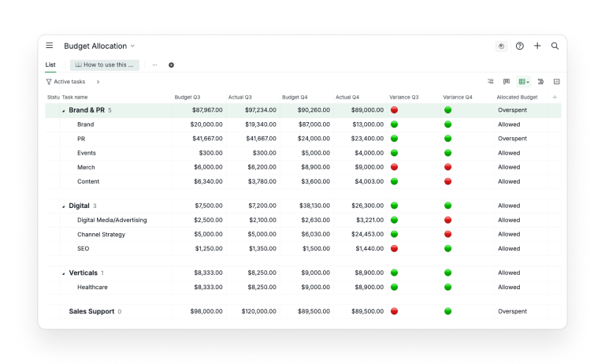This screenshot has height=364, width=605.
Task: Click the Active tasks filter funnel icon
Action: tap(49, 82)
